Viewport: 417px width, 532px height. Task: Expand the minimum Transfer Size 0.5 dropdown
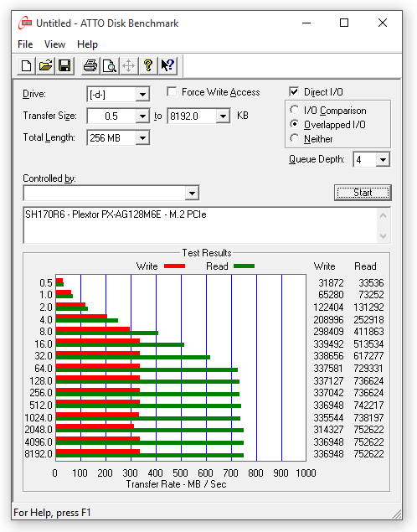tap(142, 116)
